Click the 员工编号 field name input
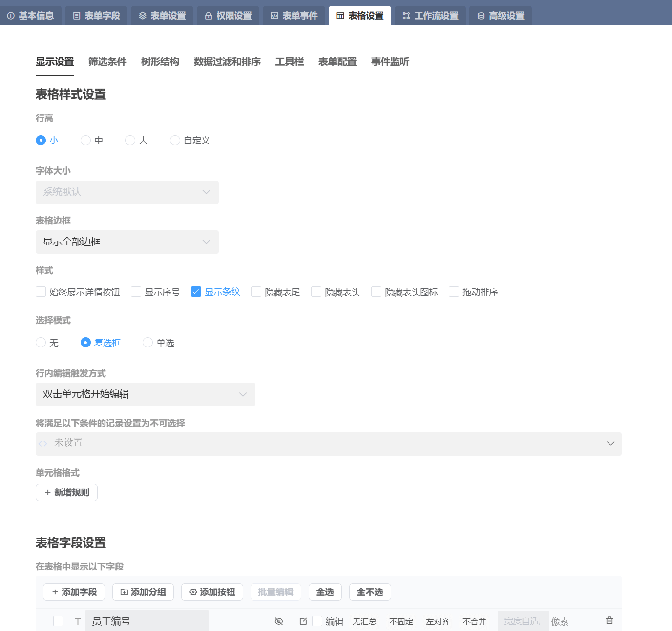The height and width of the screenshot is (631, 672). click(x=147, y=621)
